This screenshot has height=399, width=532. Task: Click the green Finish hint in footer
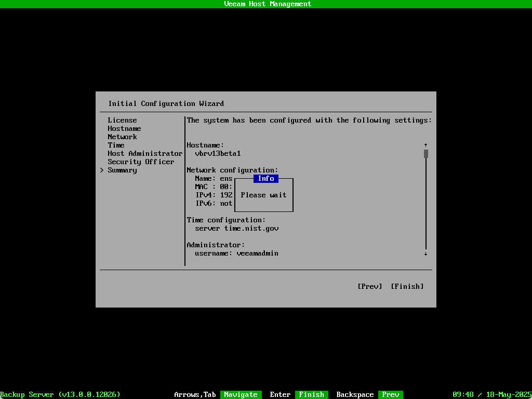pos(311,394)
